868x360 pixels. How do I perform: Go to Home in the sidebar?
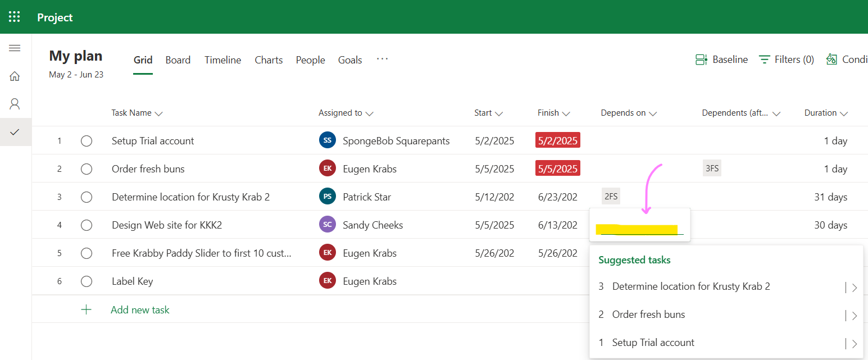point(15,76)
